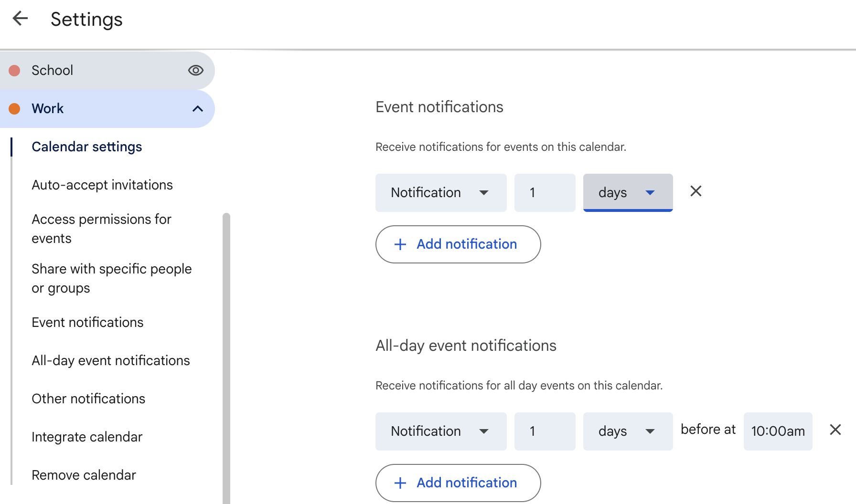Click the 10:00am time field

click(x=778, y=431)
